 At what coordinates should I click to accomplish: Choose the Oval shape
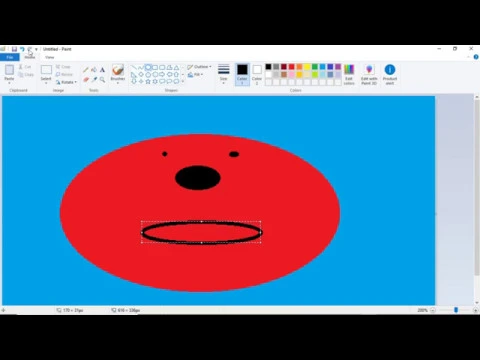click(x=148, y=67)
